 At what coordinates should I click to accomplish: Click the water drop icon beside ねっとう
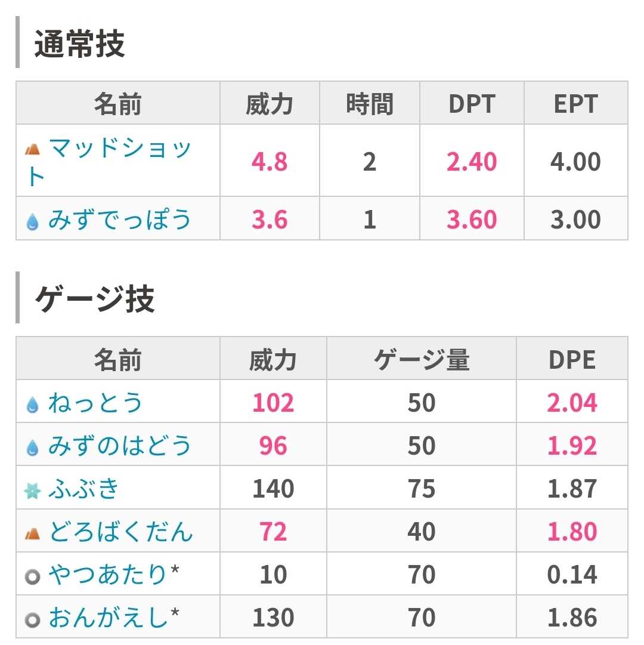pyautogui.click(x=32, y=405)
